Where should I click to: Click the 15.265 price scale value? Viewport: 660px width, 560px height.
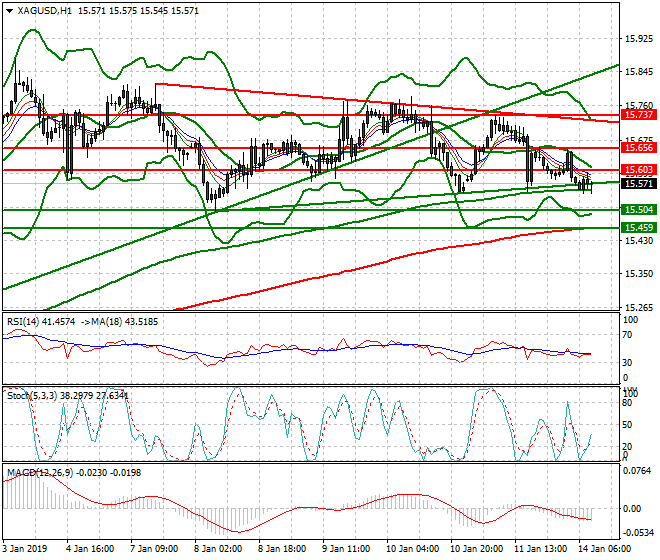coord(639,308)
